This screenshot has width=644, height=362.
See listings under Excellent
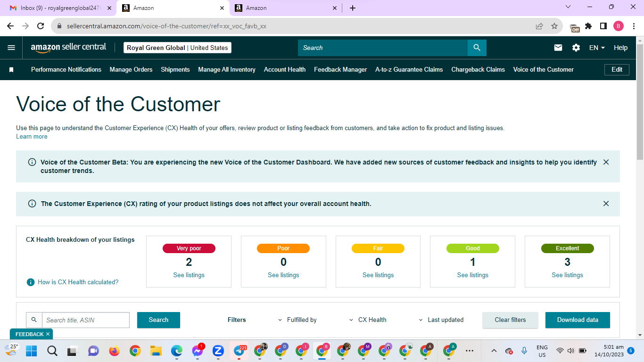[567, 275]
